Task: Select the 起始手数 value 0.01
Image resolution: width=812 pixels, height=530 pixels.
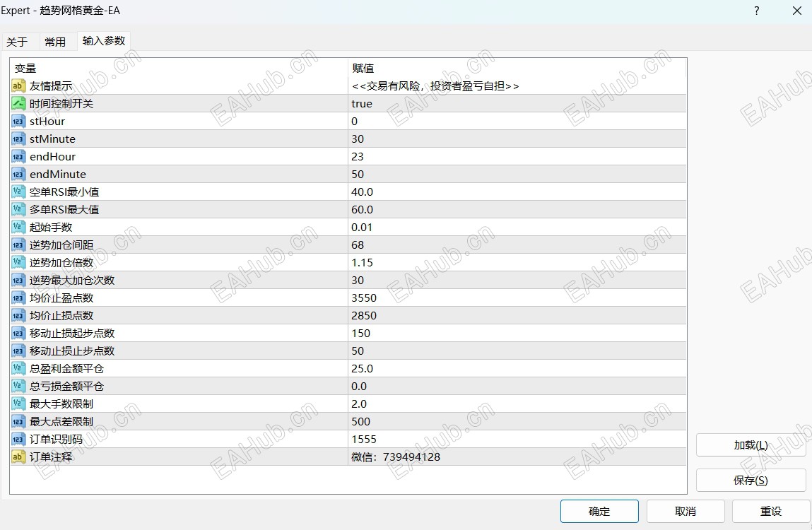Action: pyautogui.click(x=361, y=227)
